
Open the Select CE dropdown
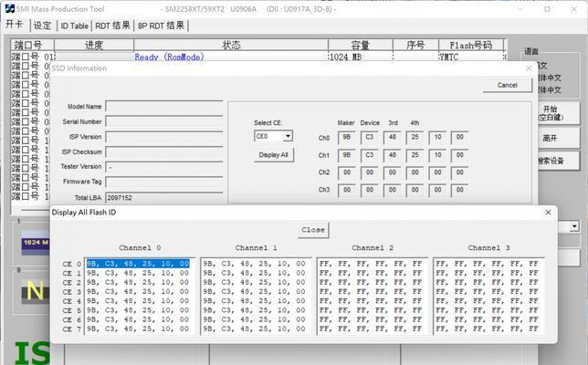tap(288, 136)
